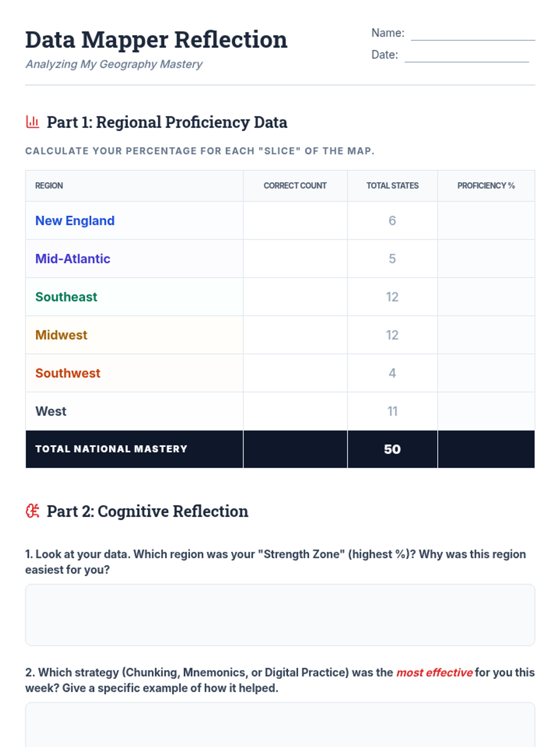This screenshot has width=560, height=747.
Task: Click the Date blank line
Action: 466,56
